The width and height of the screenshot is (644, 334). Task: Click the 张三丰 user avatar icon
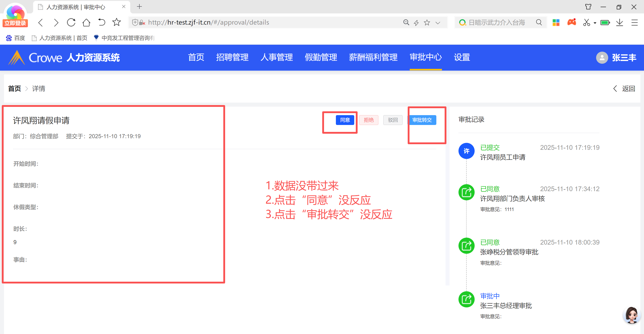coord(602,58)
